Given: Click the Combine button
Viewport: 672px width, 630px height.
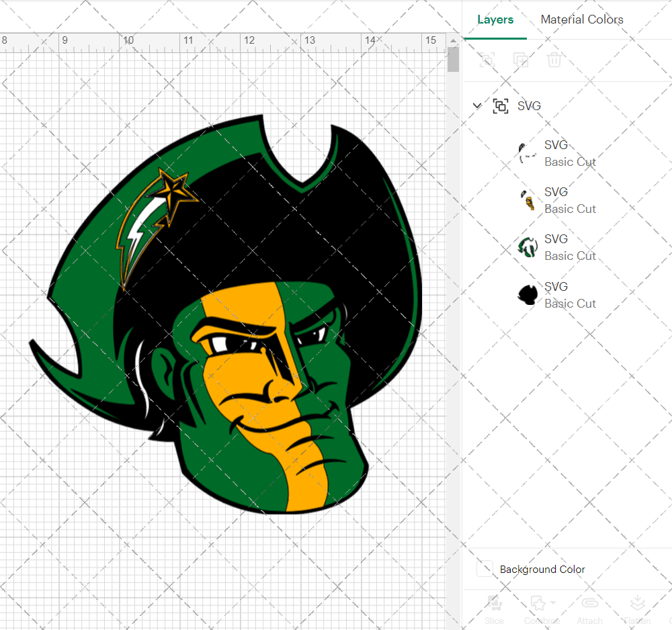Looking at the screenshot, I should (x=542, y=610).
